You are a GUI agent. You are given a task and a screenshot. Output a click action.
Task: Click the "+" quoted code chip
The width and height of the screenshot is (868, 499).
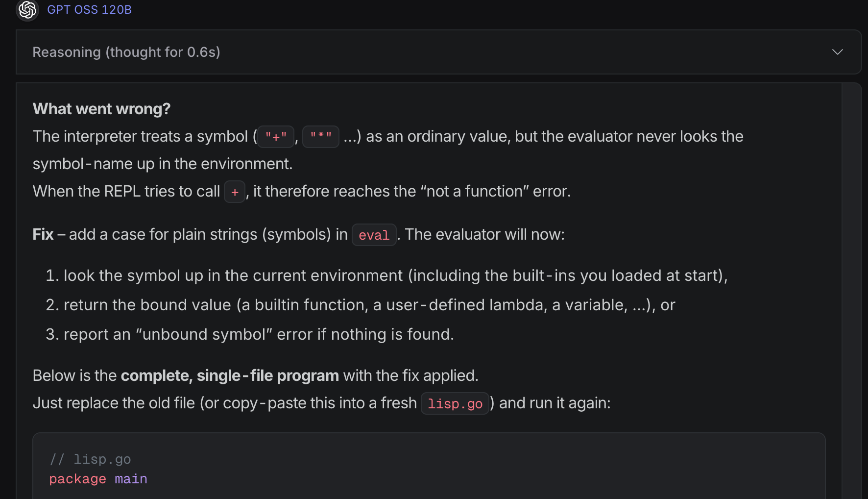pyautogui.click(x=276, y=137)
